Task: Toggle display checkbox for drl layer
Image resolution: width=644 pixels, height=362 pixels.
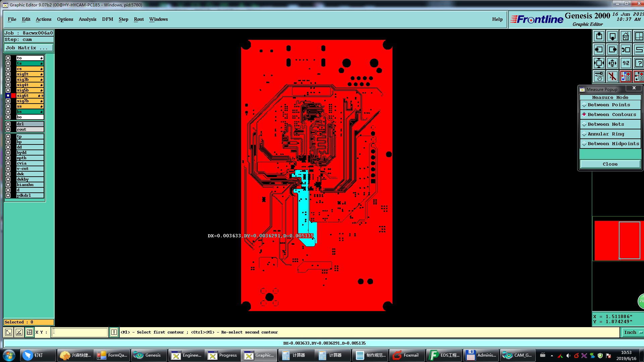Action: (x=8, y=124)
